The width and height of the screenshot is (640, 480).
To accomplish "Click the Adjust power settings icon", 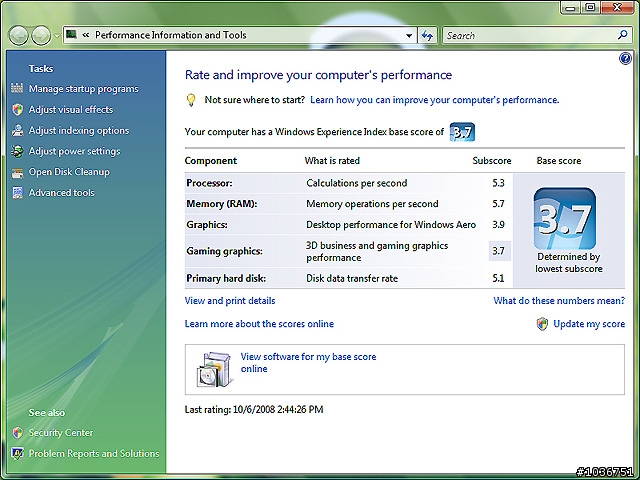I will [18, 151].
